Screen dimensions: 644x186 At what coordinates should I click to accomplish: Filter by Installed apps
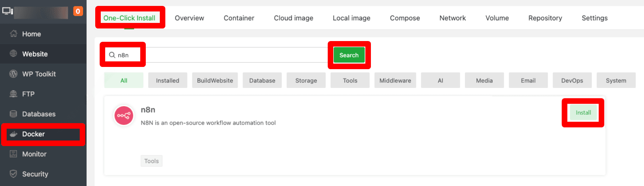pyautogui.click(x=168, y=80)
